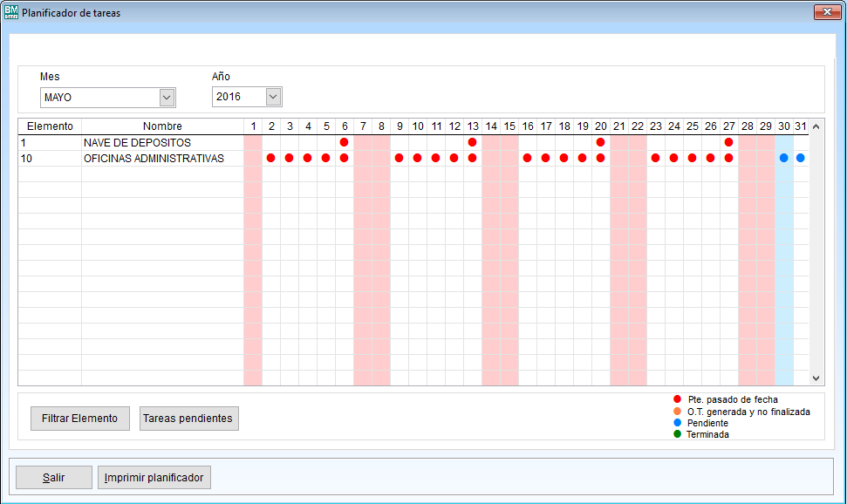Click the Filtrar Elemento button
The width and height of the screenshot is (847, 504).
(79, 419)
